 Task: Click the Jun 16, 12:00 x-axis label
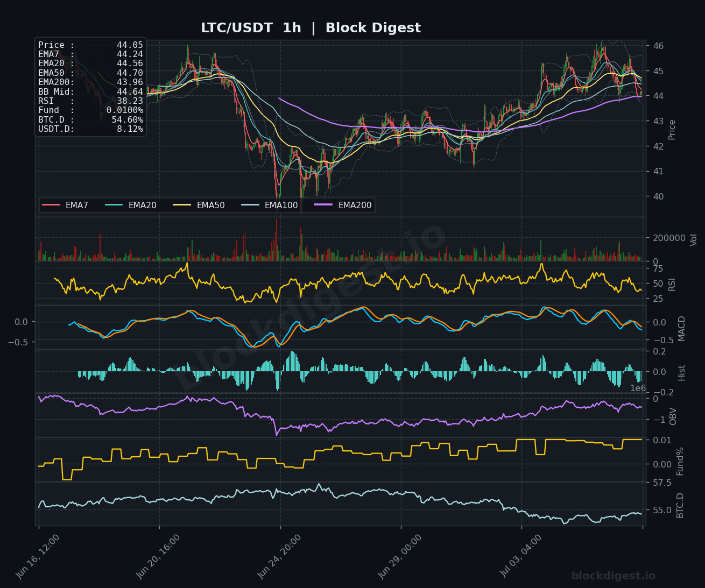[x=38, y=557]
